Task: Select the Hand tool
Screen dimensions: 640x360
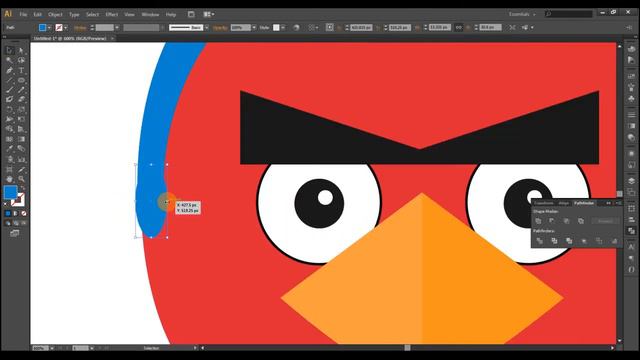Action: pyautogui.click(x=9, y=179)
